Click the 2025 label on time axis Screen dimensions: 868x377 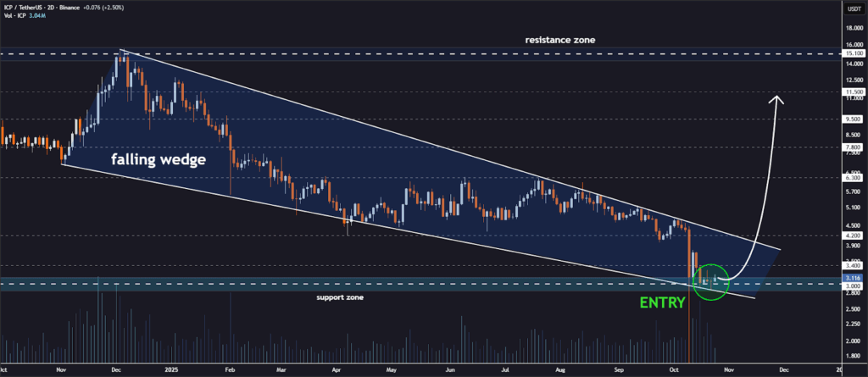point(173,370)
